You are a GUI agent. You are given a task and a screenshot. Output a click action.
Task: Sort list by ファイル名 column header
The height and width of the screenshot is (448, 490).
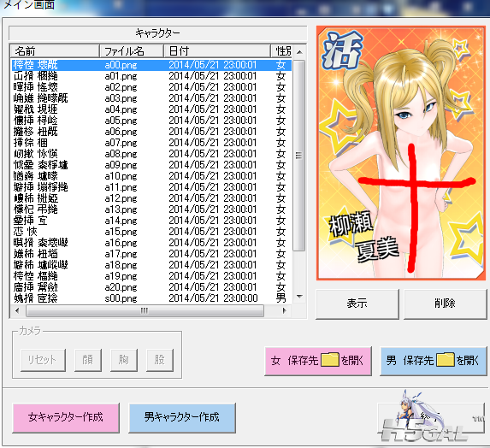point(132,51)
